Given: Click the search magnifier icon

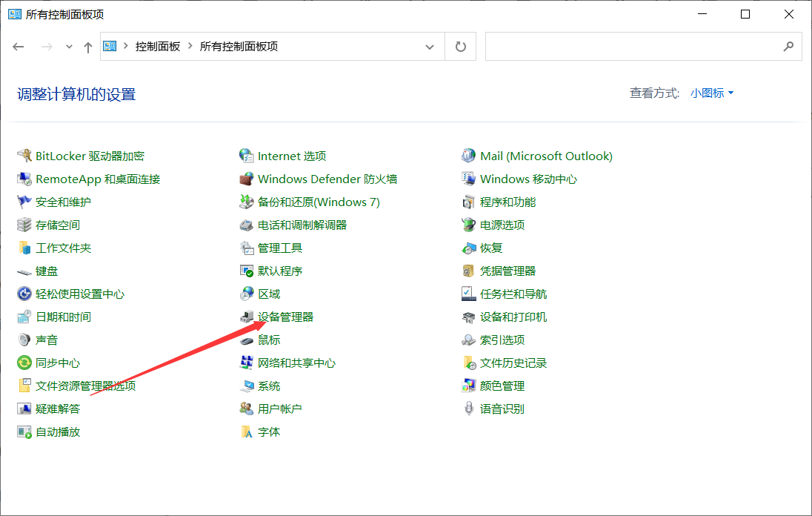Looking at the screenshot, I should [x=788, y=47].
